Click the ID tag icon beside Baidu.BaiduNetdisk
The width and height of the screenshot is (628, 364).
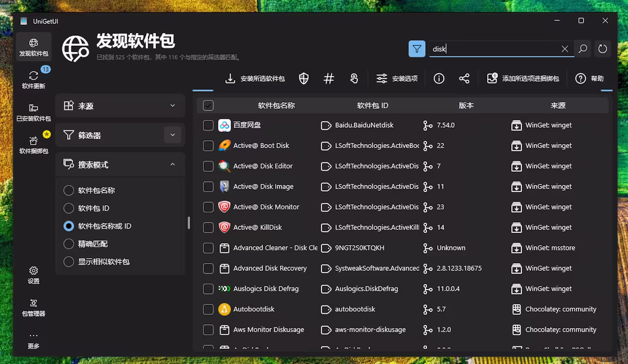pyautogui.click(x=326, y=125)
